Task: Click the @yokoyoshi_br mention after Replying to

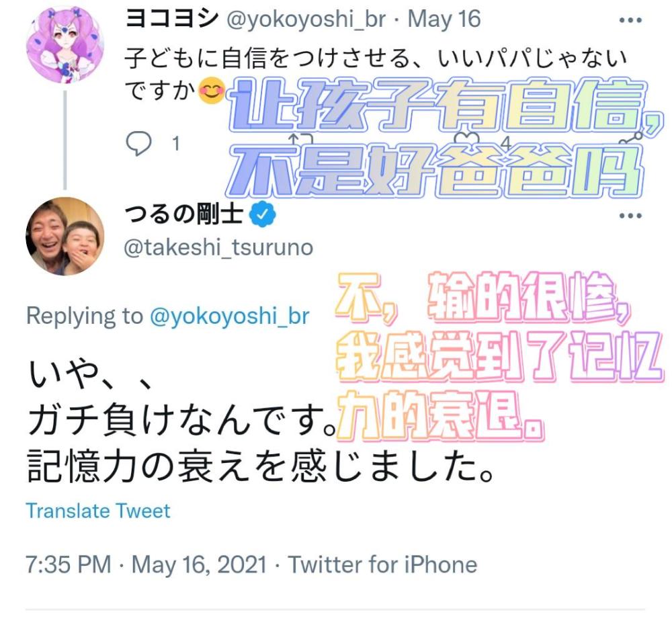Action: click(229, 316)
